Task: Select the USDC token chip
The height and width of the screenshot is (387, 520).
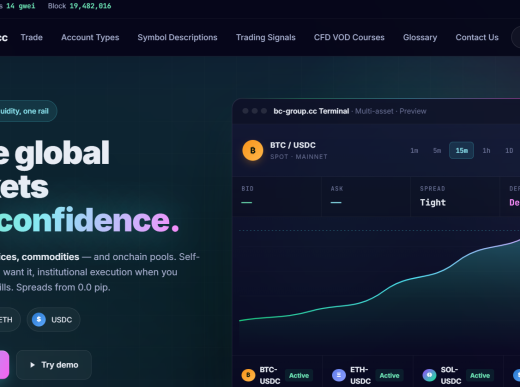Action: coord(53,320)
